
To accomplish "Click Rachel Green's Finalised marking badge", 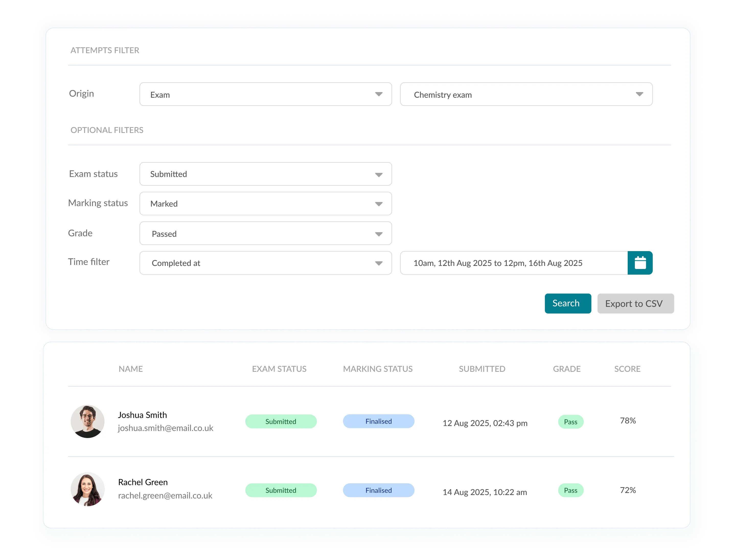I will pos(379,490).
